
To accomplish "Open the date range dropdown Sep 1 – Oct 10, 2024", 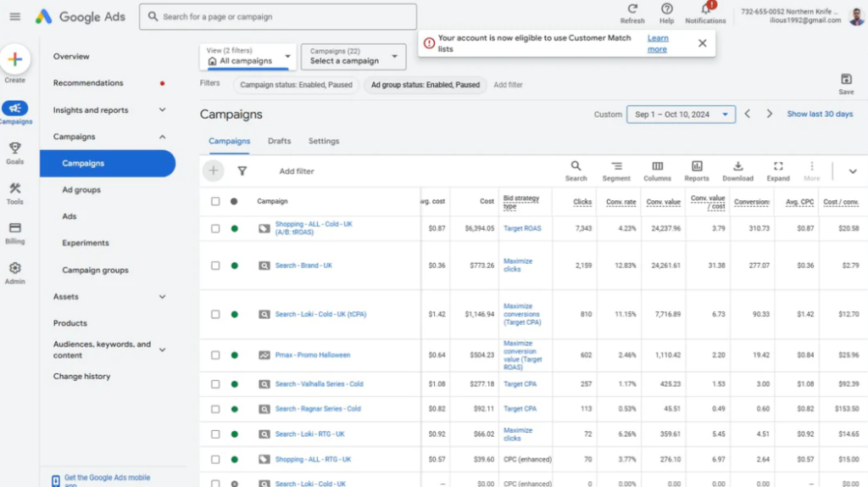I will click(x=682, y=115).
